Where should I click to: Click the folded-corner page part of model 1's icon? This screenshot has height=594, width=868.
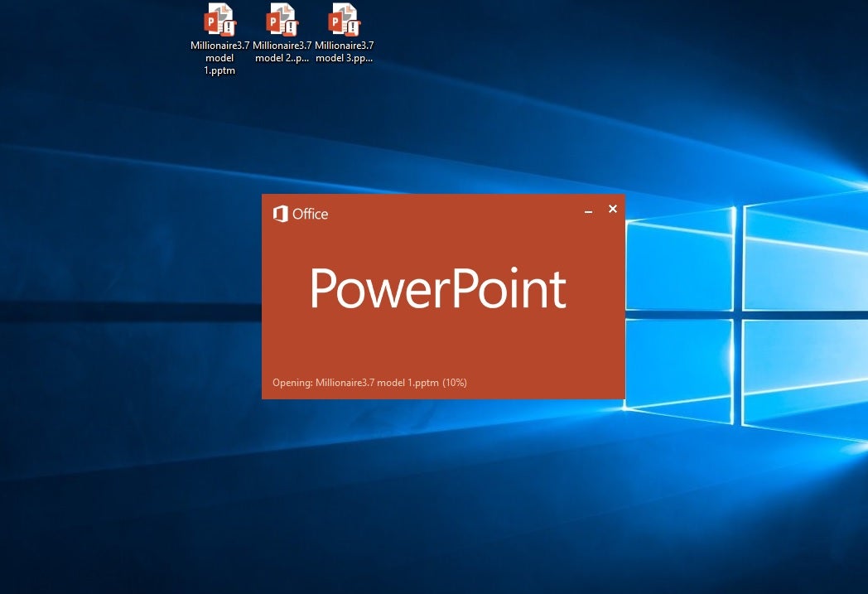(x=224, y=7)
